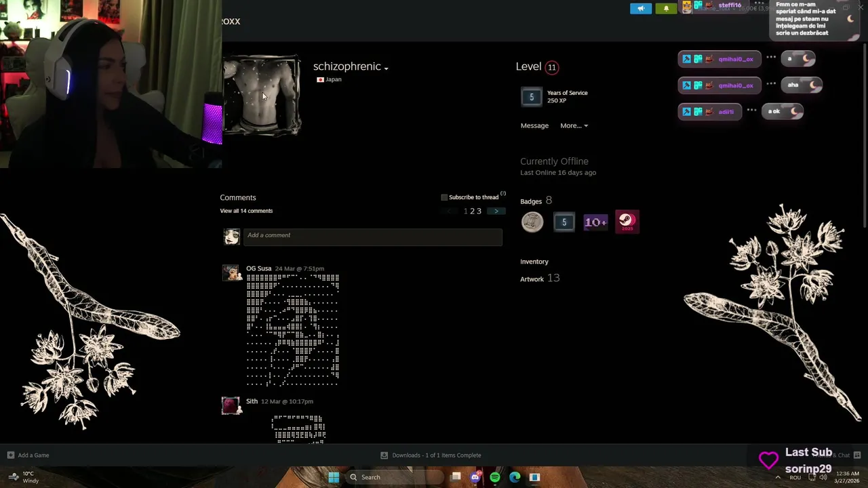Open the green notification bell
Viewport: 868px width, 488px height.
coord(666,9)
